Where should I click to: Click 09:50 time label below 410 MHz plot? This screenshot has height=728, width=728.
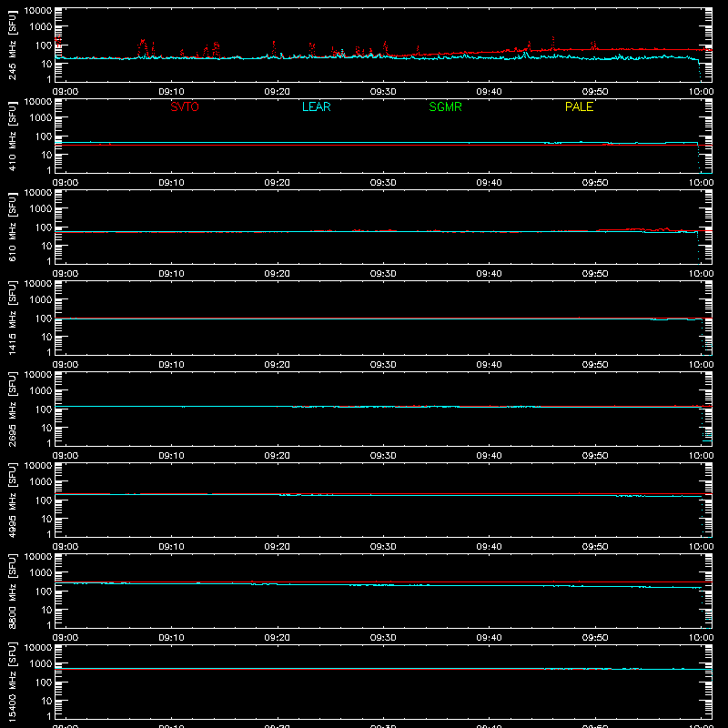point(595,183)
